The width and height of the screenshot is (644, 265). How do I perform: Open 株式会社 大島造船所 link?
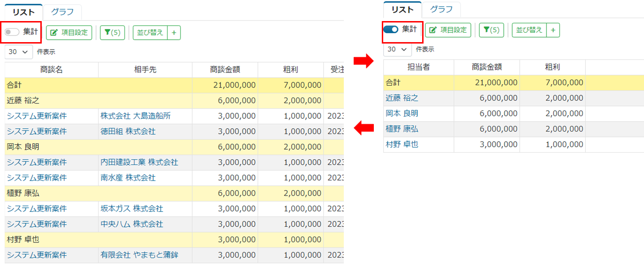click(136, 116)
